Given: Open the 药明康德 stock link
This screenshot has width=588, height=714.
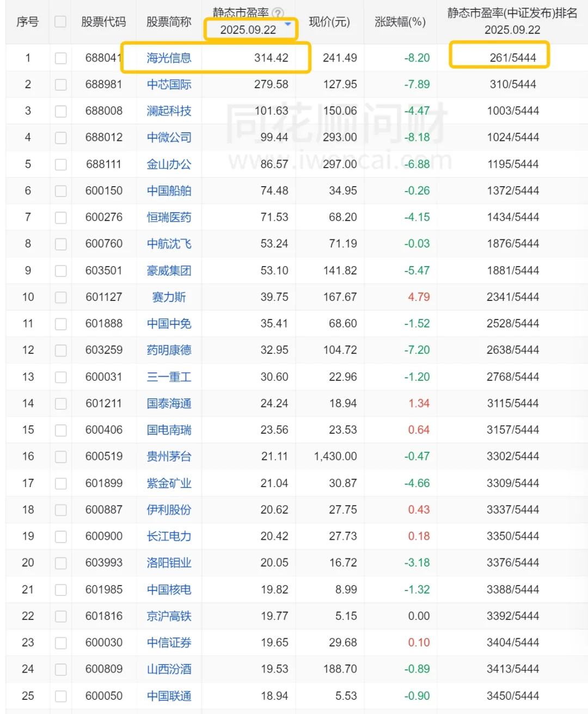Looking at the screenshot, I should pyautogui.click(x=169, y=350).
